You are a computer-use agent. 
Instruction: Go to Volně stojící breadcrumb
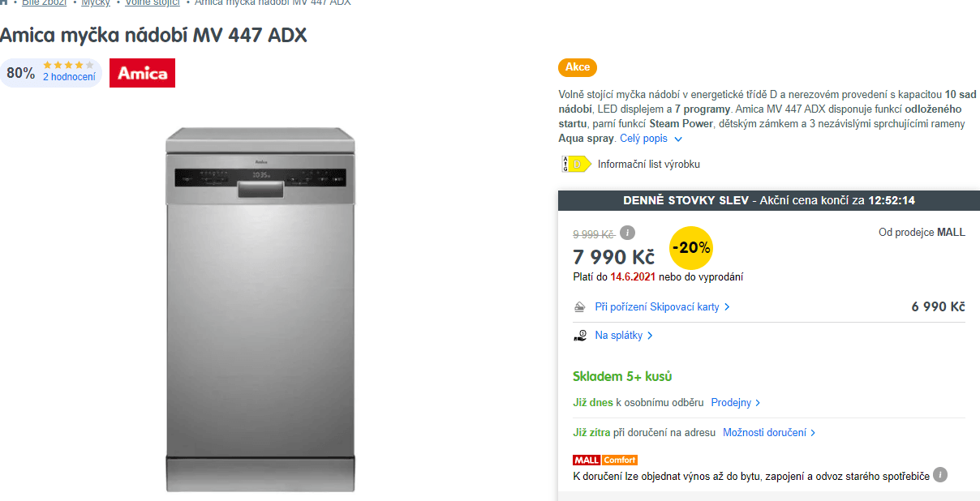click(152, 3)
